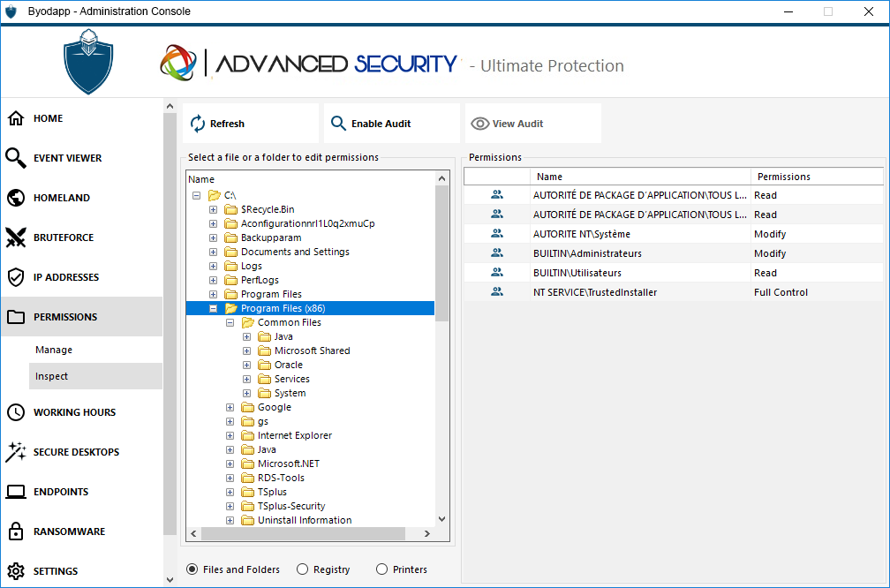
Task: Click the Enable Audit button label
Action: [381, 124]
